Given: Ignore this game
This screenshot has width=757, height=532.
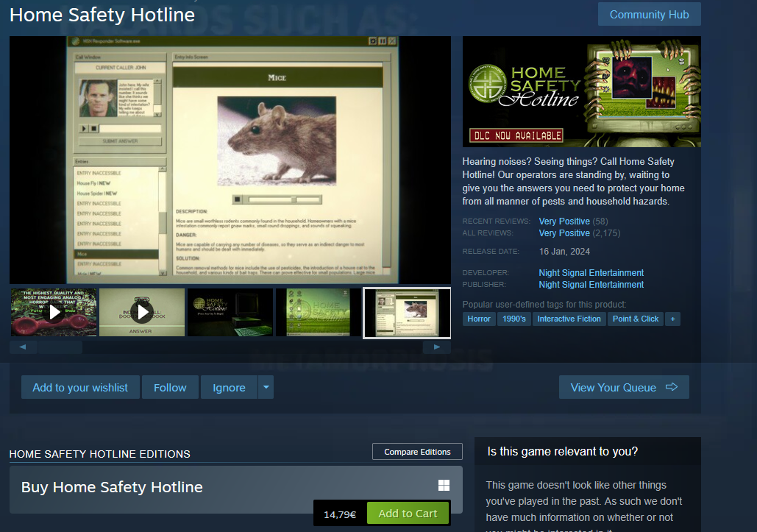Looking at the screenshot, I should pos(229,388).
